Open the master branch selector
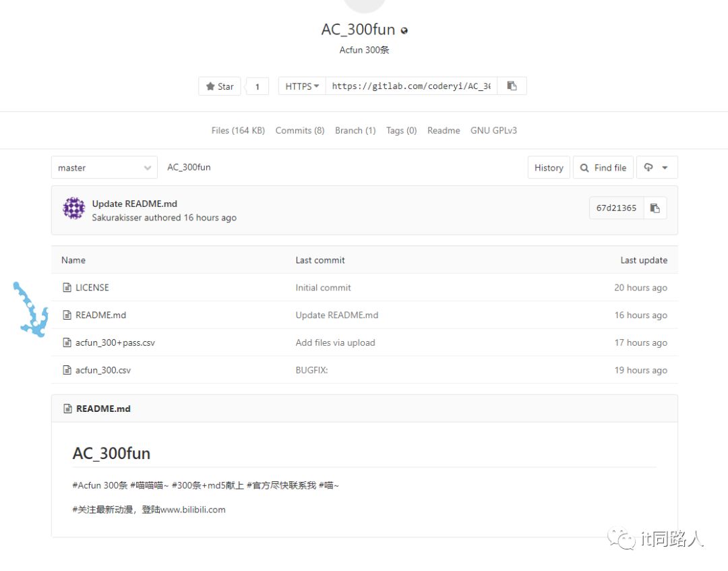The height and width of the screenshot is (571, 728). tap(104, 168)
